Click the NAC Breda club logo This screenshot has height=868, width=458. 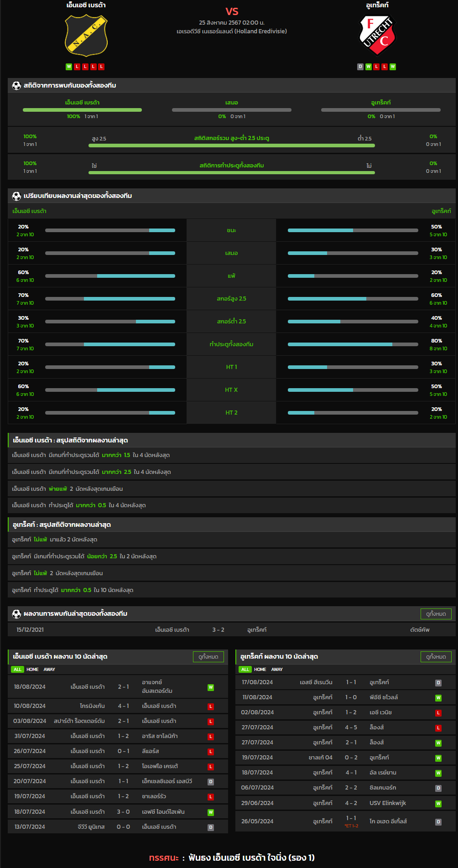(86, 36)
